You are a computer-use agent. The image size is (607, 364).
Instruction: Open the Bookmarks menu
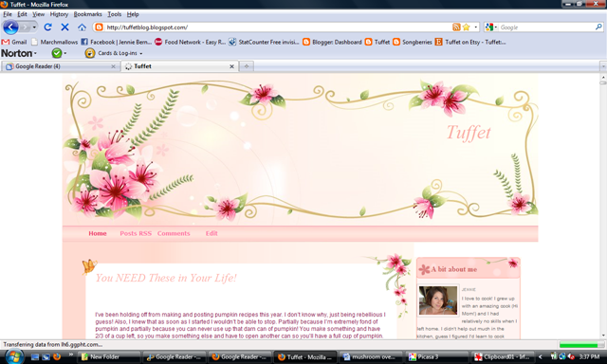tap(87, 14)
